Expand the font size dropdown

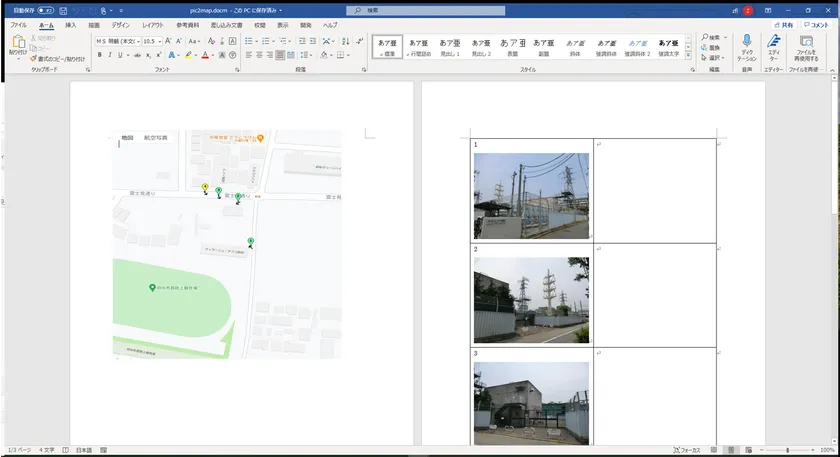162,41
